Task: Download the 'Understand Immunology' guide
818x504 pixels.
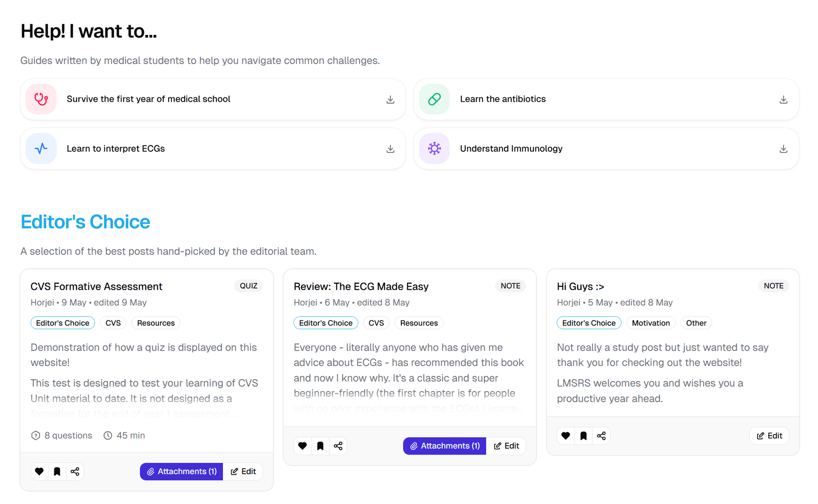Action: [783, 149]
